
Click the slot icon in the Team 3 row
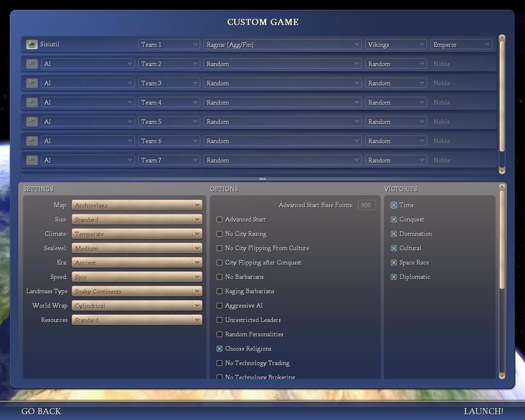tap(32, 83)
